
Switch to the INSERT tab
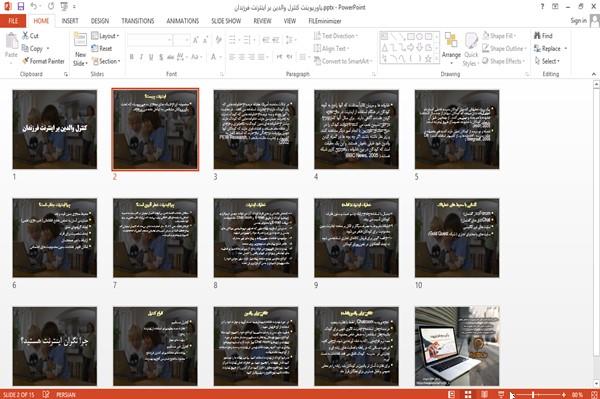(x=70, y=21)
